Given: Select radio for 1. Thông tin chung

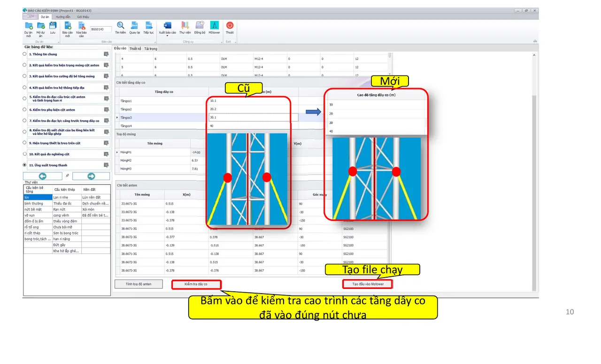Looking at the screenshot, I should click(25, 54).
